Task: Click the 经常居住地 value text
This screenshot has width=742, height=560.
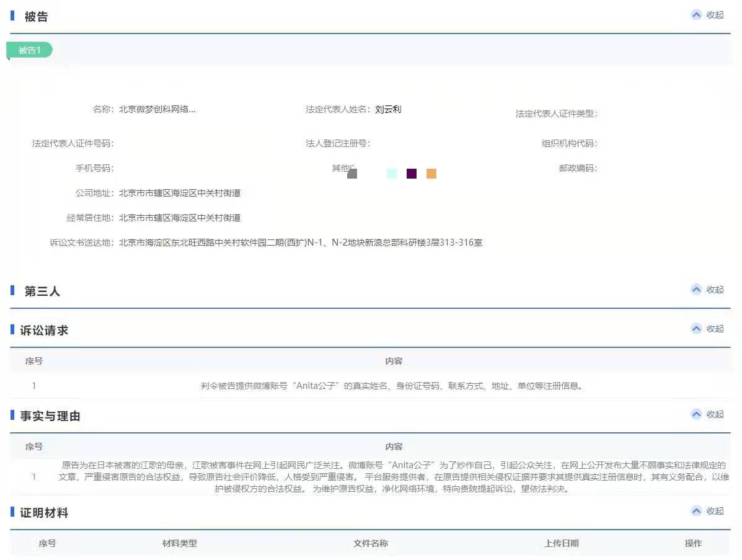Action: click(x=180, y=218)
